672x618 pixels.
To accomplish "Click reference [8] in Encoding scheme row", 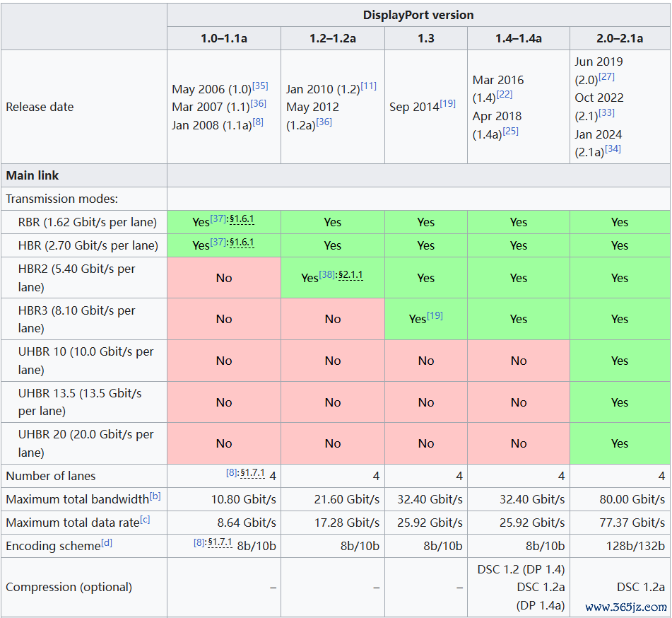I will tap(199, 542).
